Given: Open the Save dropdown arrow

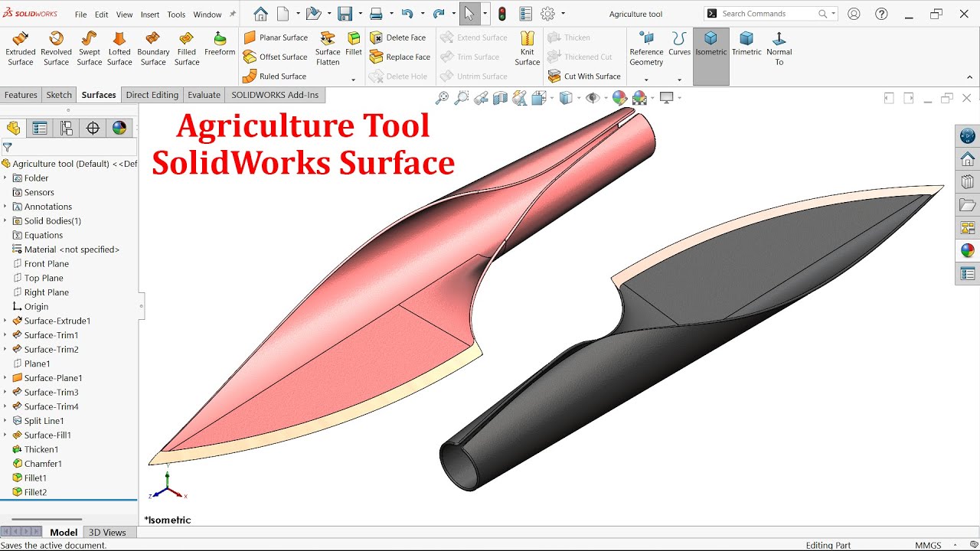Looking at the screenshot, I should 360,14.
